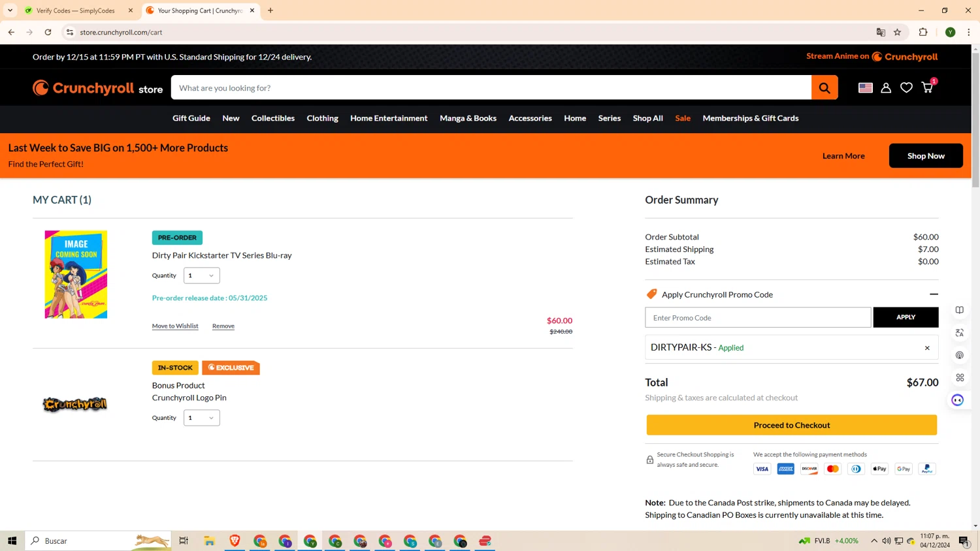Click the Crunchyroll Logo Pin thumbnail
Screen dimensions: 980x551
coord(75,405)
